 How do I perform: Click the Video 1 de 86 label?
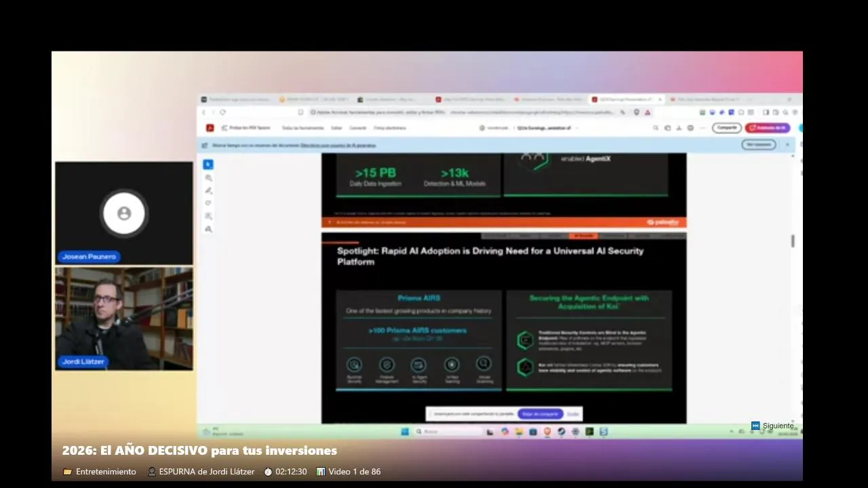(x=355, y=472)
